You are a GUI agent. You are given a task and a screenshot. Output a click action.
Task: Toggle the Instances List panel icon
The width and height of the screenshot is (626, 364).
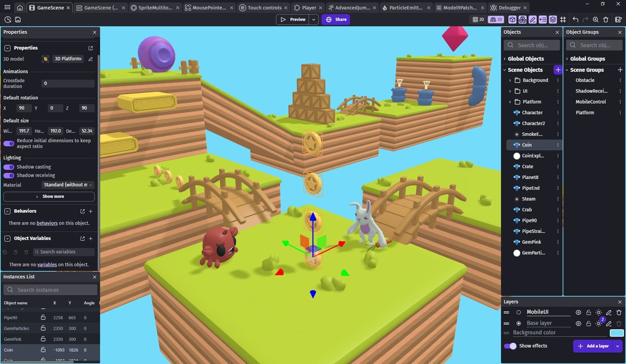click(x=543, y=19)
